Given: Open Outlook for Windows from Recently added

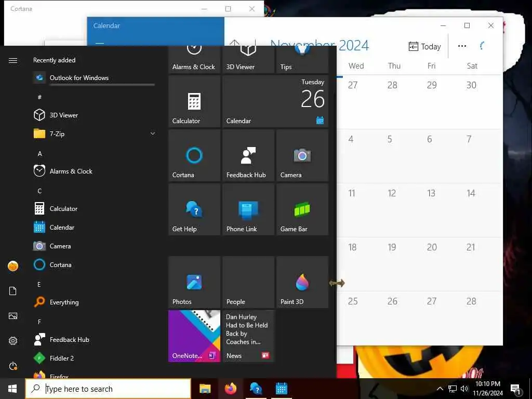Looking at the screenshot, I should coord(95,78).
